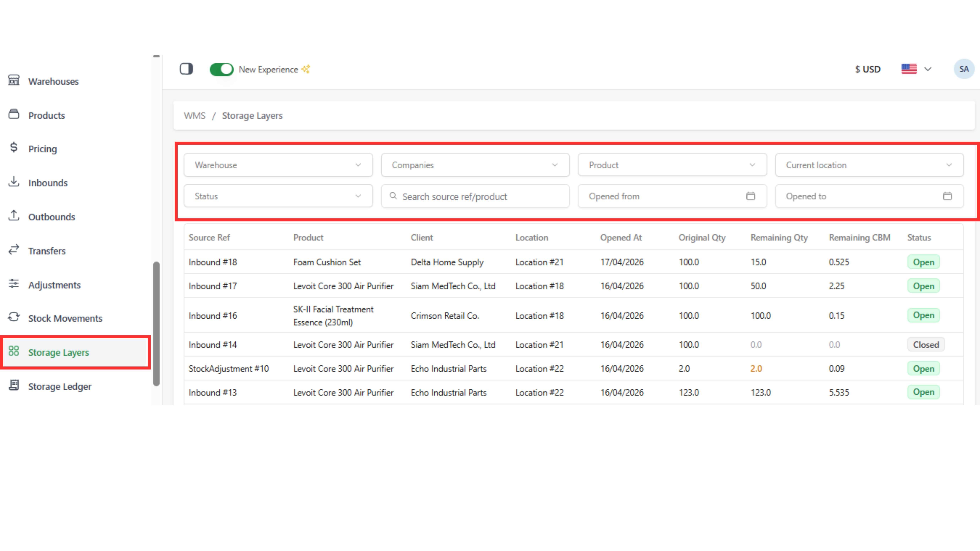Toggle the sidebar collapse panel button
The height and width of the screenshot is (551, 980).
click(186, 69)
